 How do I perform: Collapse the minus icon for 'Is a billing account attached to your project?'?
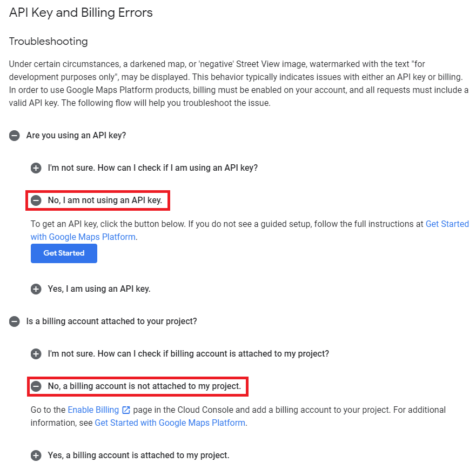14,321
